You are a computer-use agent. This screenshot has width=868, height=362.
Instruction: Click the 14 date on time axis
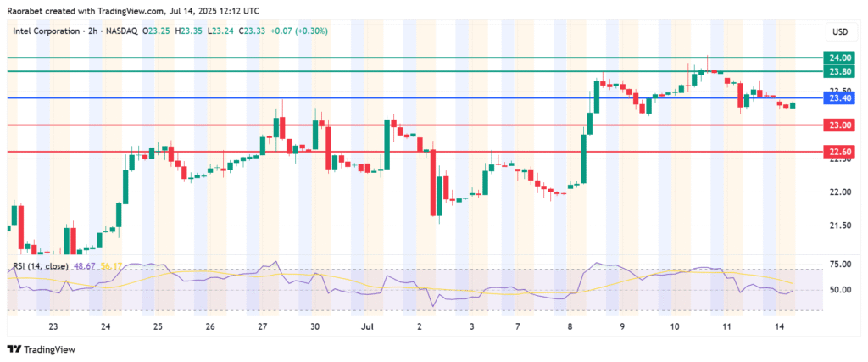(778, 326)
